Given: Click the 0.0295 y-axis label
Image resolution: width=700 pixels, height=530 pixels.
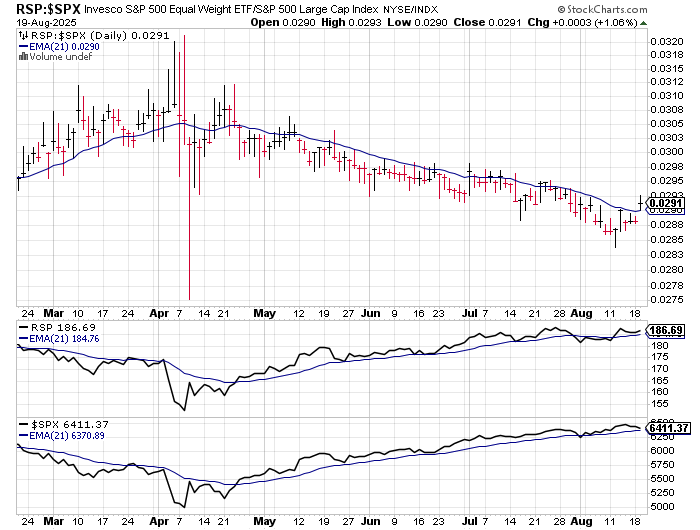Looking at the screenshot, I should click(667, 181).
